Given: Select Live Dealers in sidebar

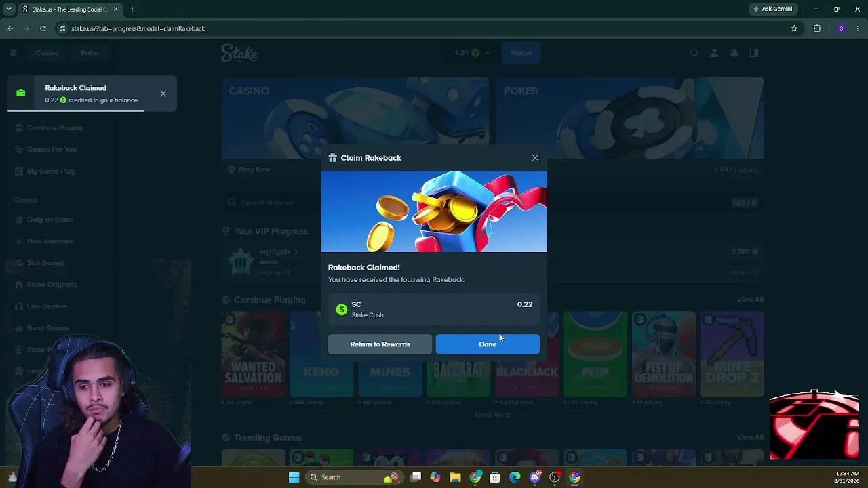Looking at the screenshot, I should pyautogui.click(x=47, y=306).
